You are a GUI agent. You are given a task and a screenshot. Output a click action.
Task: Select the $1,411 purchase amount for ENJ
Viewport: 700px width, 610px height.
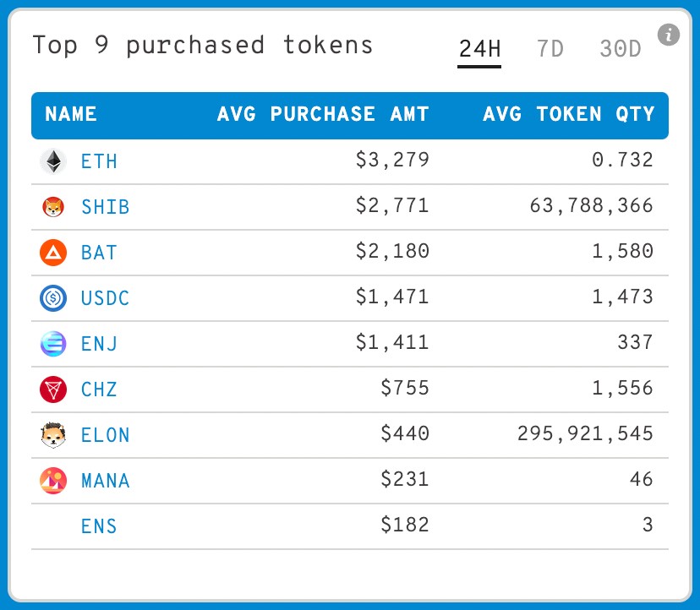[x=392, y=342]
